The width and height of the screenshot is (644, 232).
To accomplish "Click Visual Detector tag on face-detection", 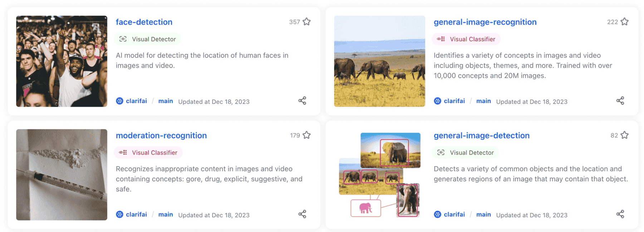I will pos(148,39).
